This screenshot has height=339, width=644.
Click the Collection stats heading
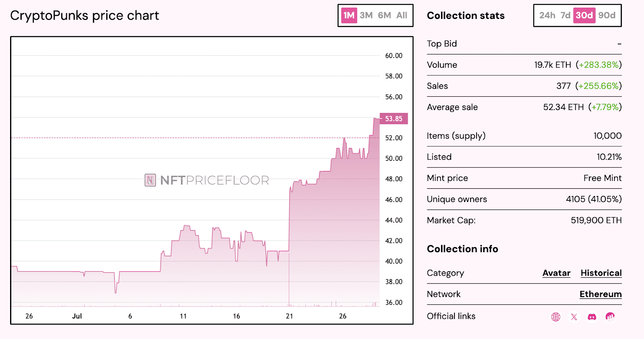click(x=466, y=16)
